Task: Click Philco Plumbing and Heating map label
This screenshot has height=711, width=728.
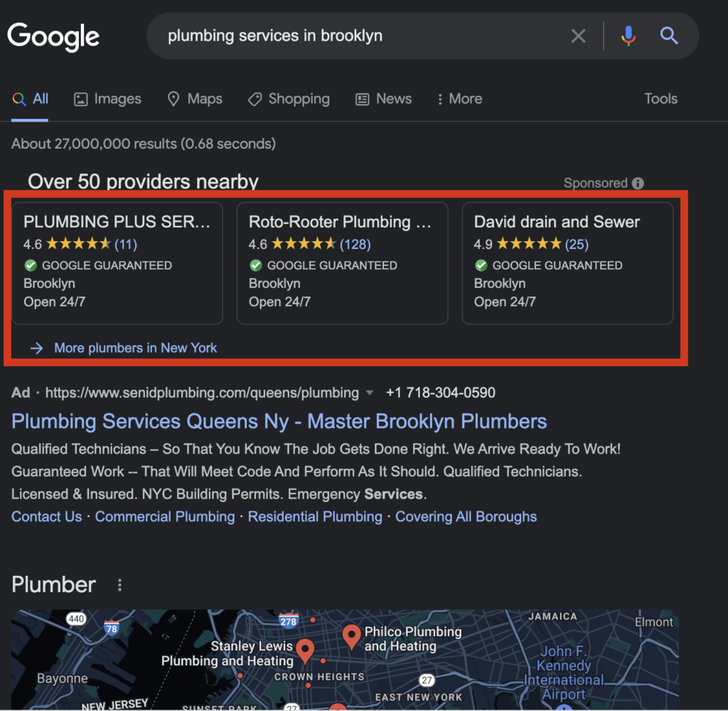Action: click(x=413, y=639)
